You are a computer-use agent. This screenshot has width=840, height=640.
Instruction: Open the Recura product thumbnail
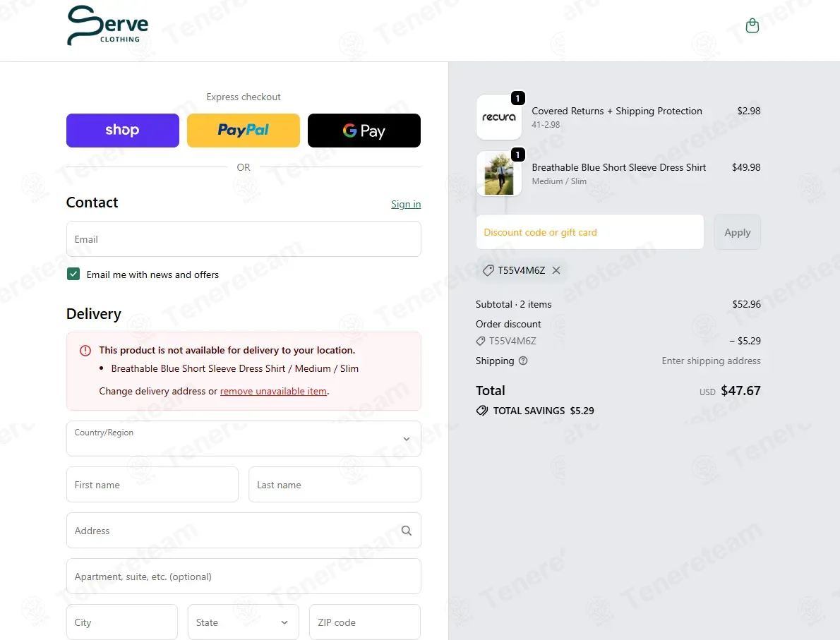coord(499,117)
